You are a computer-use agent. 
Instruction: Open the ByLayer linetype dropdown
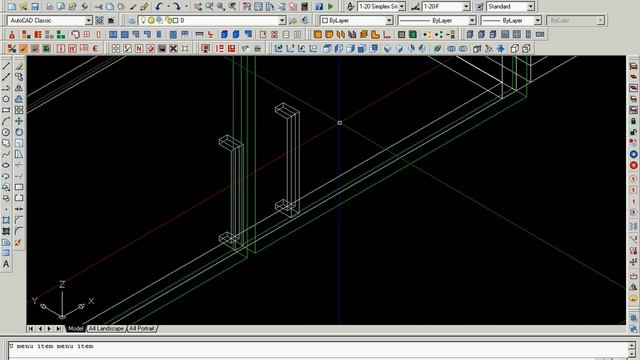tap(472, 20)
